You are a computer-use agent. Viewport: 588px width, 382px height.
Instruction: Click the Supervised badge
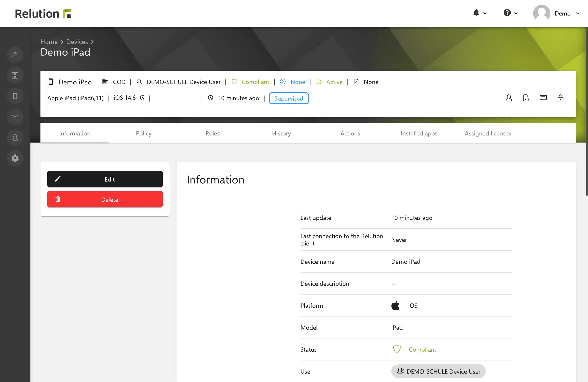pos(289,98)
